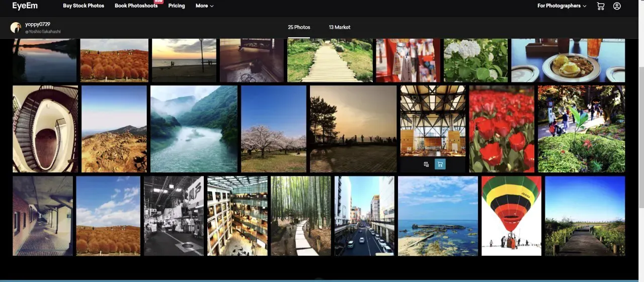Click yoppy0729 profile avatar
The height and width of the screenshot is (282, 644).
coord(16,28)
